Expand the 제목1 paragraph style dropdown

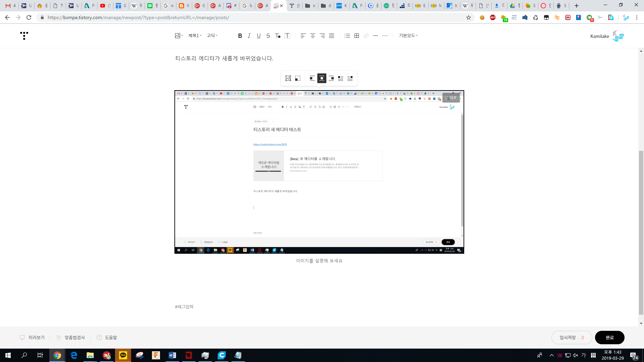point(195,36)
